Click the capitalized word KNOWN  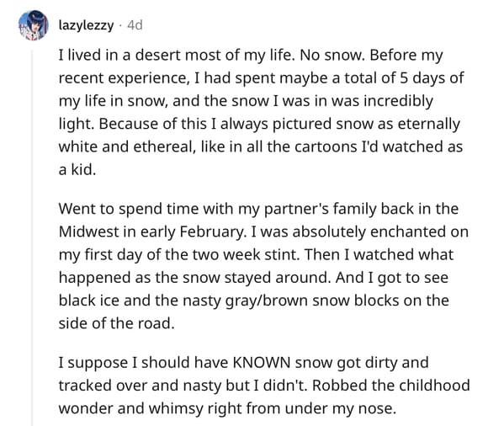coord(262,362)
